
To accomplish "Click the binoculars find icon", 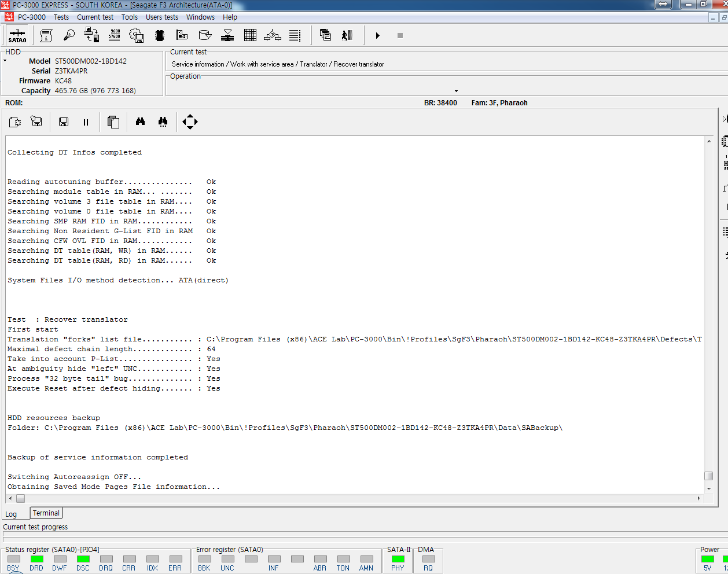I will click(x=140, y=122).
